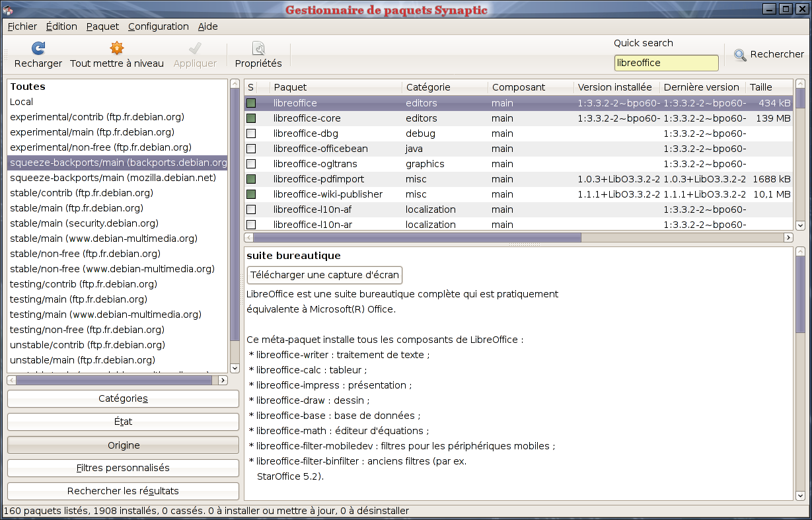The image size is (812, 520).
Task: Mark the libreoffice-dbg package checkbox
Action: tap(251, 133)
